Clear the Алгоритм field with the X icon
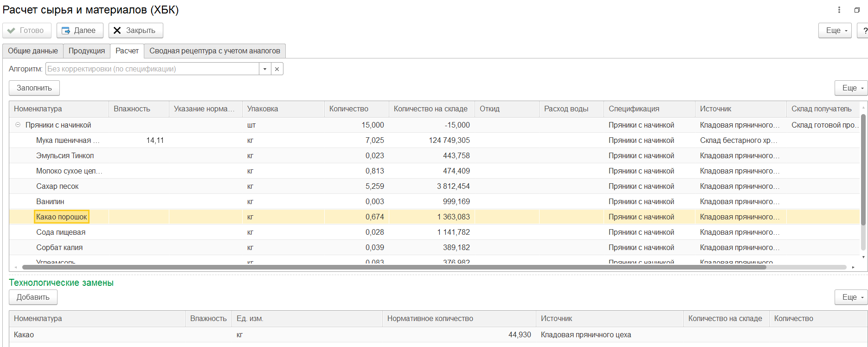This screenshot has width=868, height=347. 277,69
